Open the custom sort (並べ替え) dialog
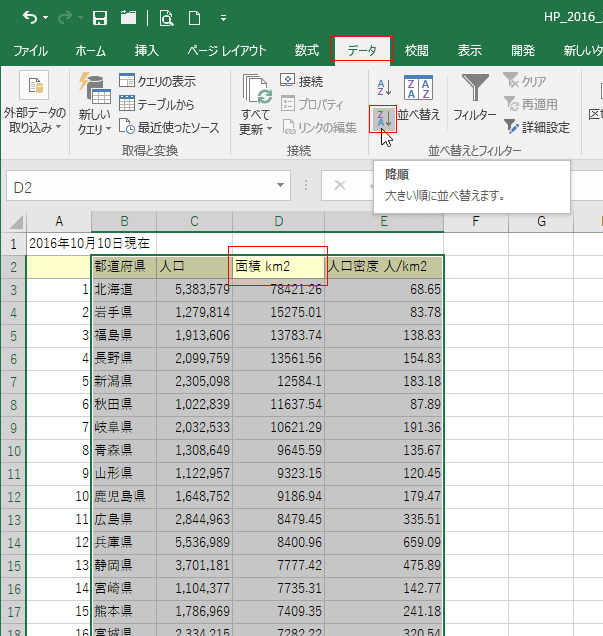The image size is (603, 636). pyautogui.click(x=418, y=100)
